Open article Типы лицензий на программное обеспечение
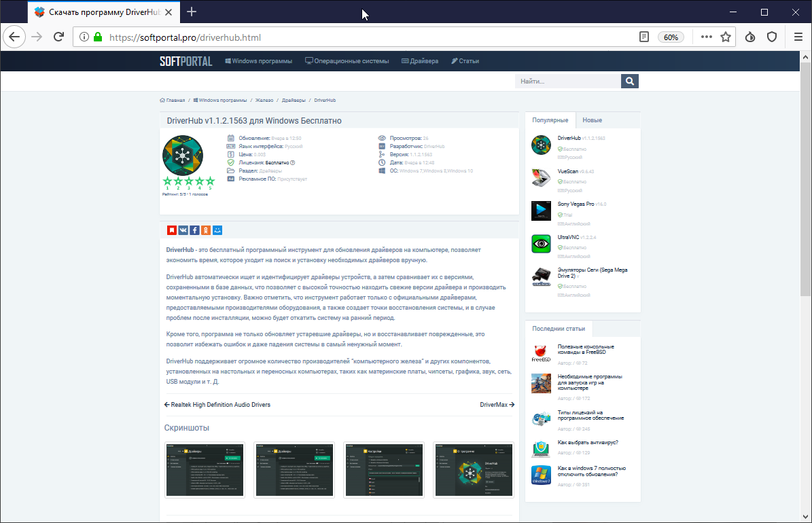812x523 pixels. (590, 415)
